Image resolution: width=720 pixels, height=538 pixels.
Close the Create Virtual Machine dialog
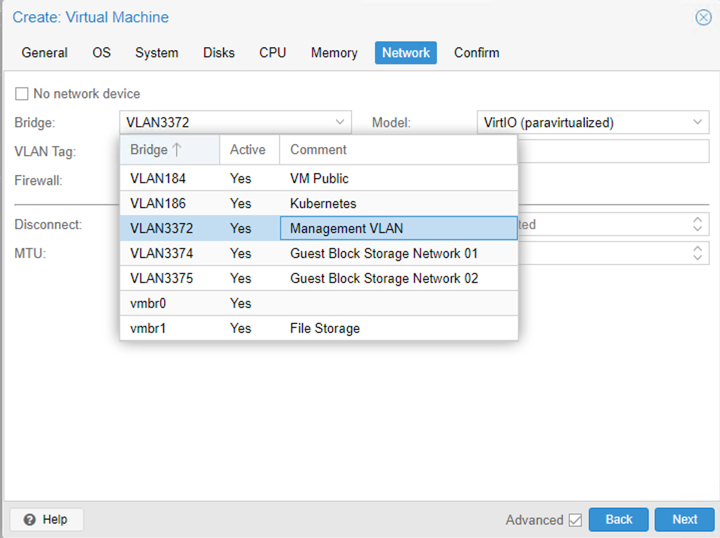[x=703, y=17]
